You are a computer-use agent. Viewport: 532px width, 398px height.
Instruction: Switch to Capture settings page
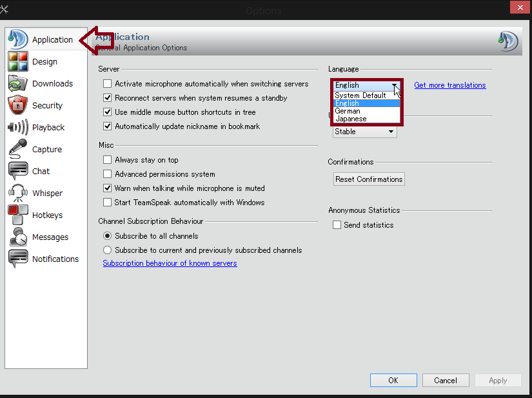coord(47,149)
